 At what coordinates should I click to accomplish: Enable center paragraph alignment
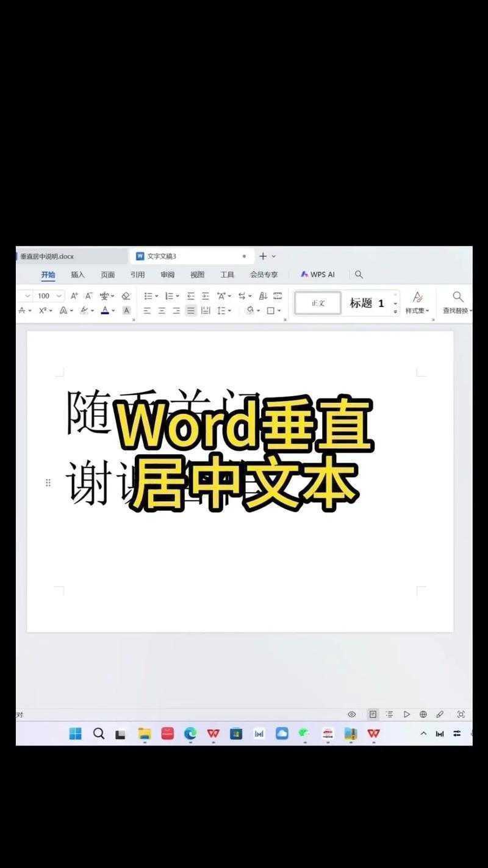click(x=161, y=310)
